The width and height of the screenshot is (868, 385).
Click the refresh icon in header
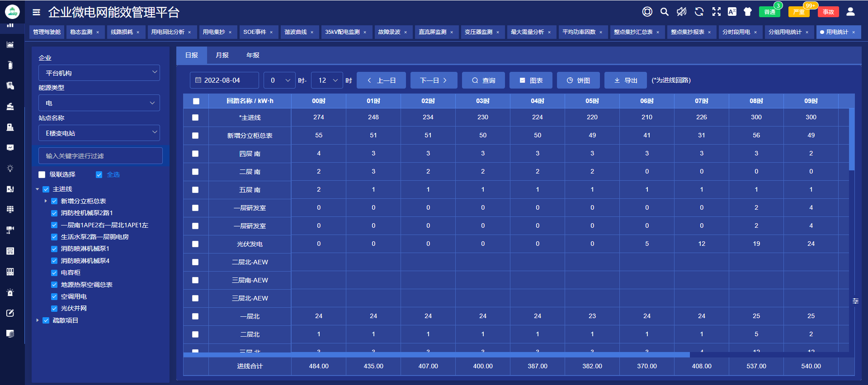[699, 12]
